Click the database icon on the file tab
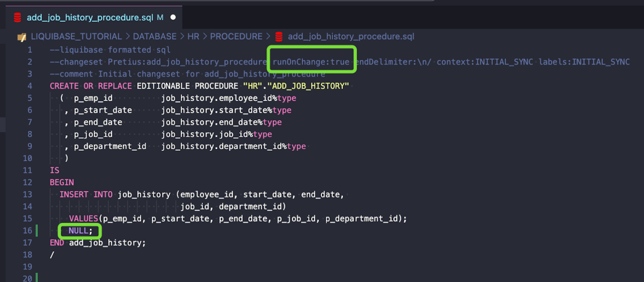This screenshot has height=282, width=644. tap(17, 17)
